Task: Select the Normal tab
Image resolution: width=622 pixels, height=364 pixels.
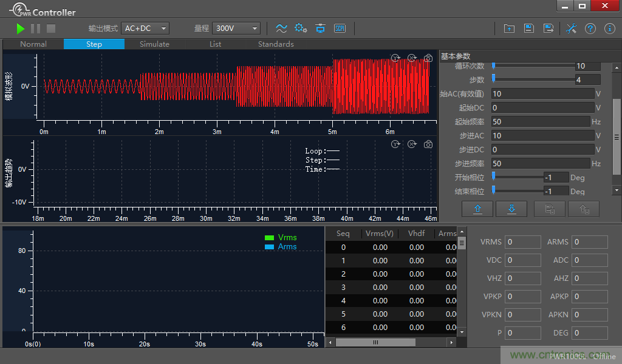Action: (33, 44)
